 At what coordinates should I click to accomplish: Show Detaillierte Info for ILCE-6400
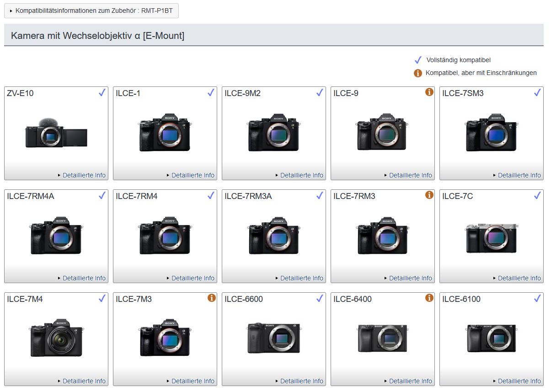411,381
